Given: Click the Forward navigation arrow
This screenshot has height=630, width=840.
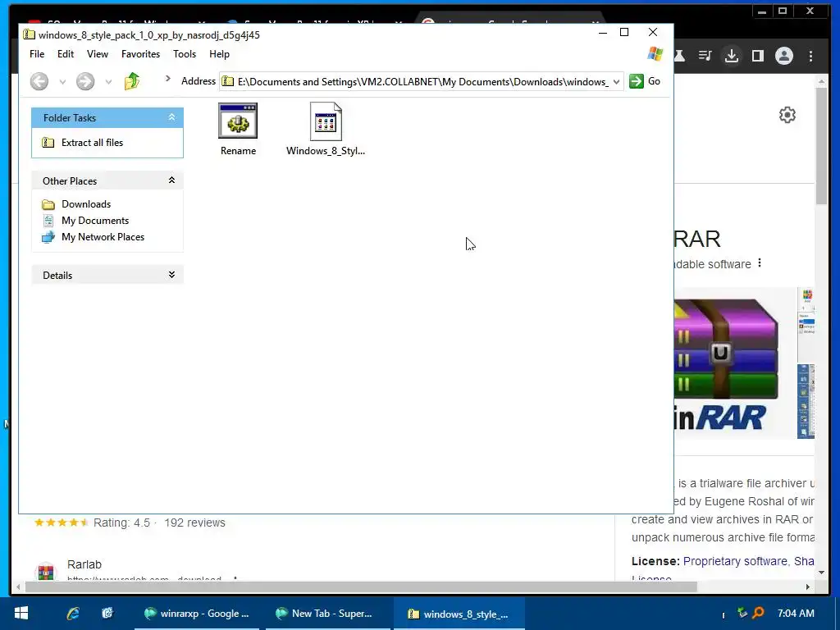Looking at the screenshot, I should [x=85, y=81].
